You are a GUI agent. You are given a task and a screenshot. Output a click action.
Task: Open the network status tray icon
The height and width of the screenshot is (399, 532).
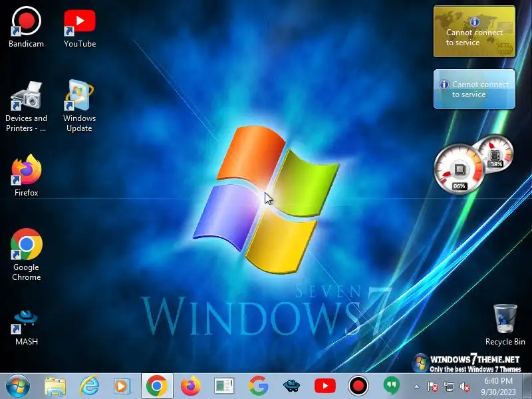tap(448, 386)
